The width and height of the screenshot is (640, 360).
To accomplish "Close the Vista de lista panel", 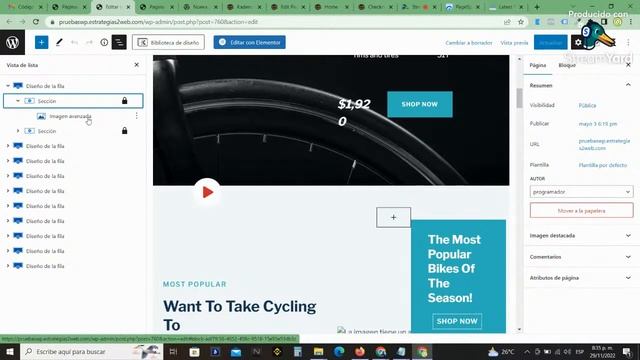I will [137, 65].
